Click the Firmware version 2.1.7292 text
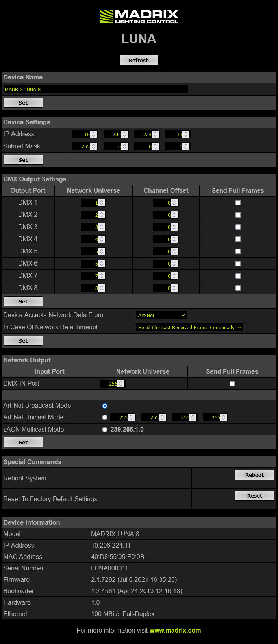Viewport: 278px width, 644px height. [134, 579]
